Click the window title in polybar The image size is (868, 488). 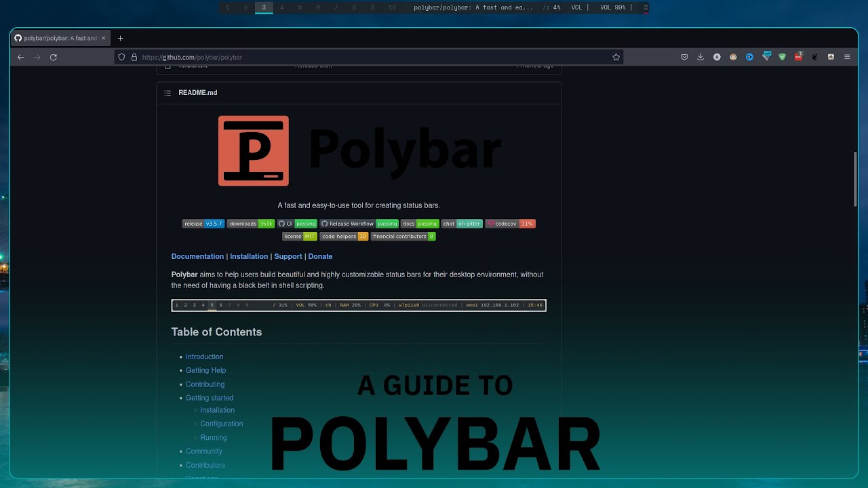tap(473, 7)
